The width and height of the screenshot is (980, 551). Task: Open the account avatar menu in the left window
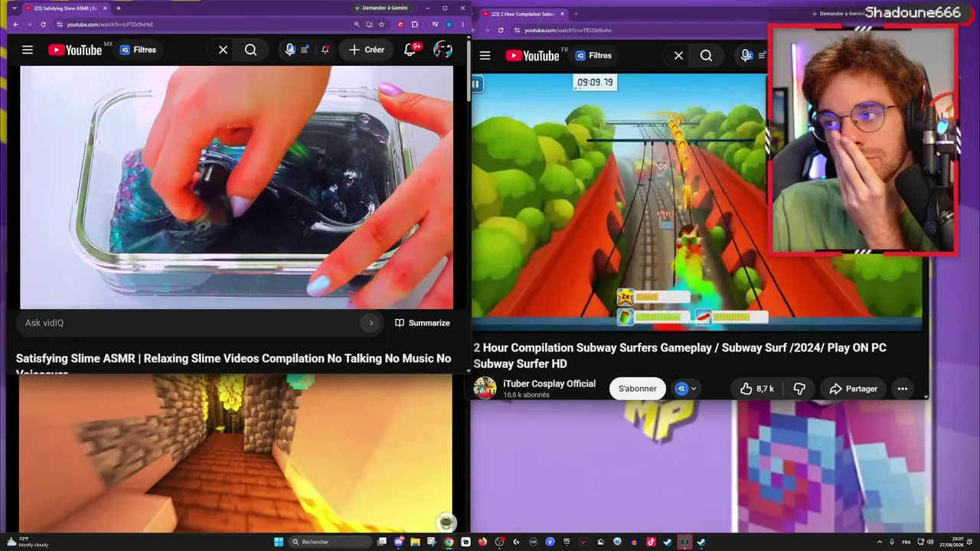443,50
